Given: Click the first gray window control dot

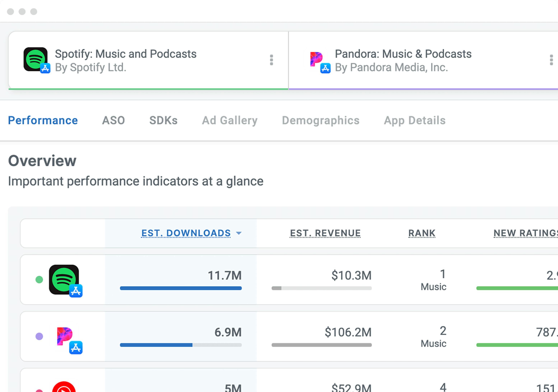Looking at the screenshot, I should tap(10, 11).
